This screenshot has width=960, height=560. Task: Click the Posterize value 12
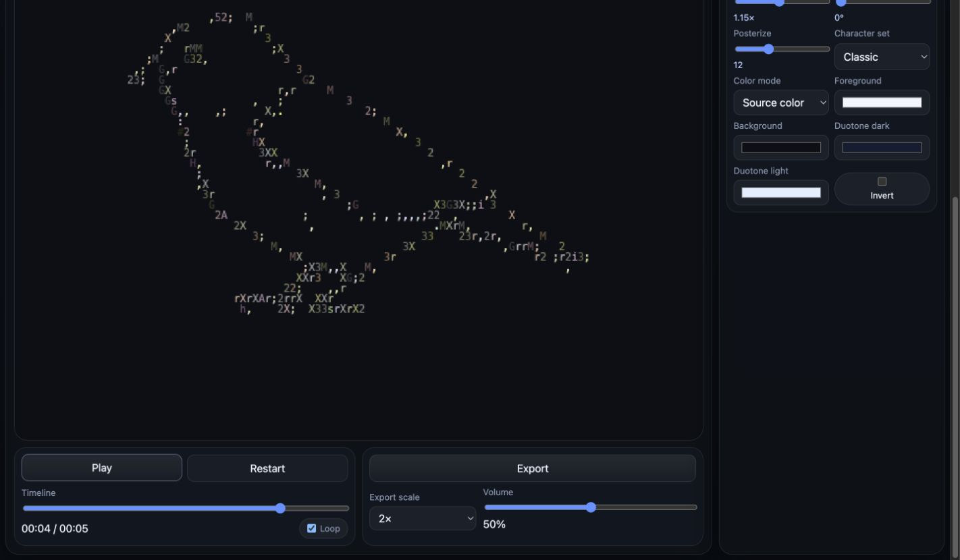pos(738,65)
